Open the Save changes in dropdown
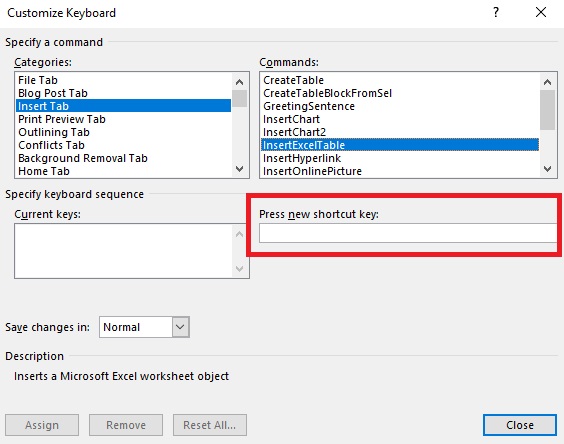The height and width of the screenshot is (444, 564). click(180, 327)
